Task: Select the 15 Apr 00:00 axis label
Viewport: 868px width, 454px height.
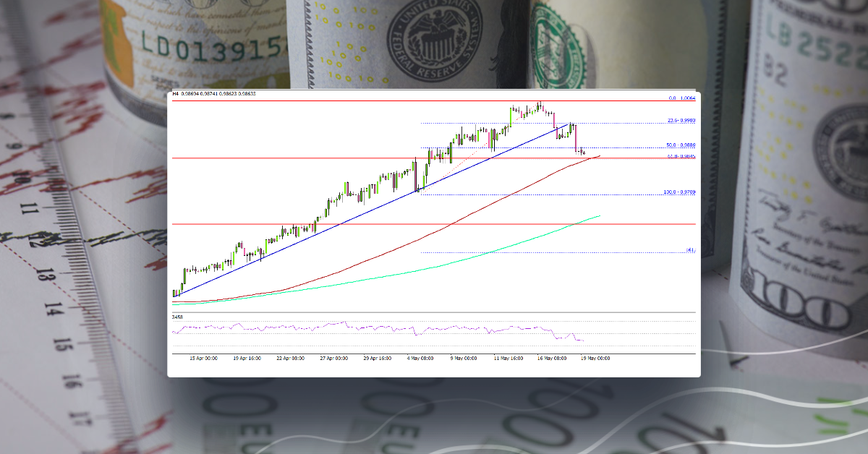Action: pyautogui.click(x=203, y=356)
